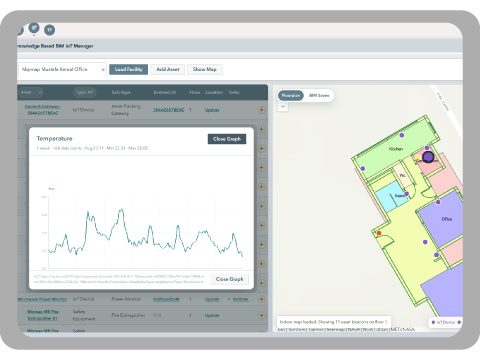This screenshot has width=480, height=360.
Task: Click the IoT Device legend entry
Action: (x=444, y=322)
